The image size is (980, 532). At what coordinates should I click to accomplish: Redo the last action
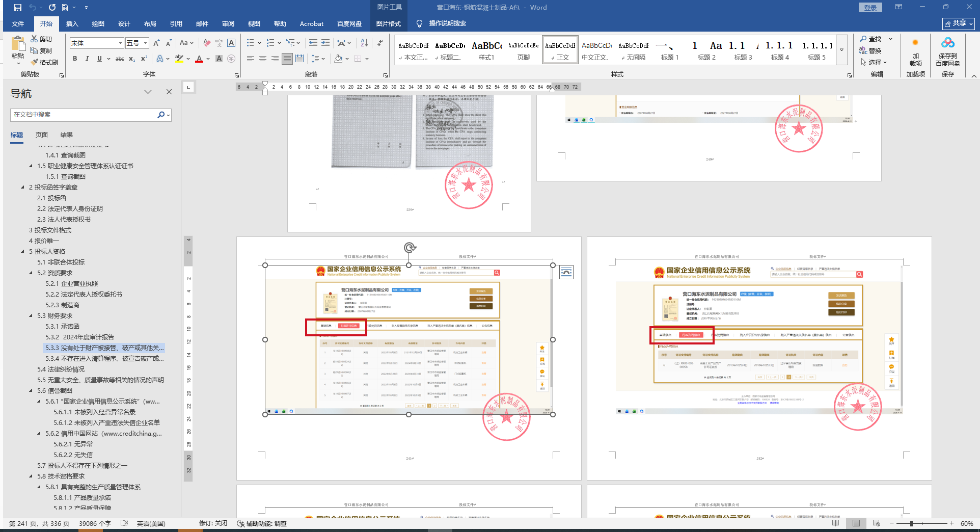tap(52, 8)
